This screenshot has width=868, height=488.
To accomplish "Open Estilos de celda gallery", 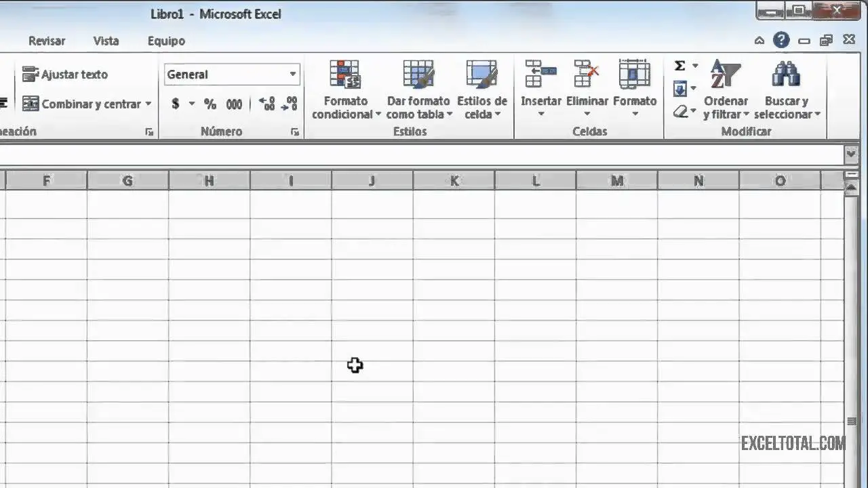I will (x=482, y=90).
